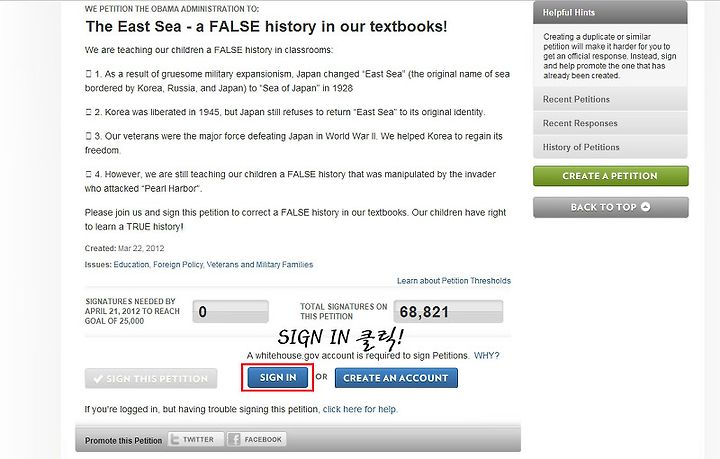Follow the Learn about Petition Thresholds link
Image resolution: width=720 pixels, height=459 pixels.
(x=454, y=280)
